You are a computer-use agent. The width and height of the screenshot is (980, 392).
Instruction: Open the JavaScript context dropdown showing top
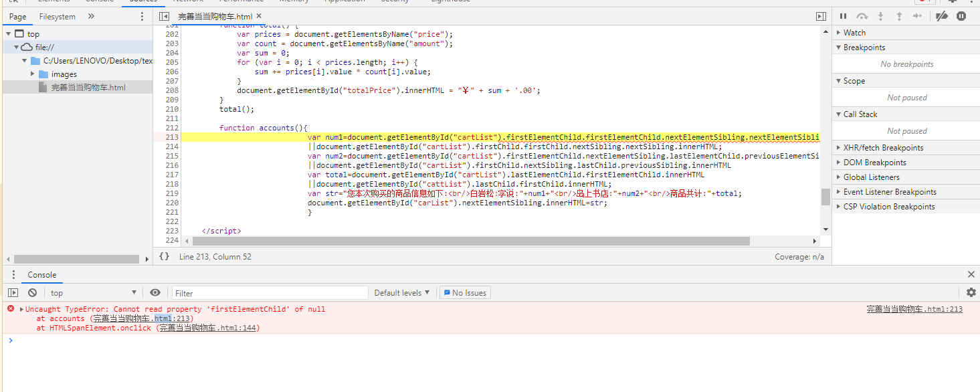pos(93,292)
